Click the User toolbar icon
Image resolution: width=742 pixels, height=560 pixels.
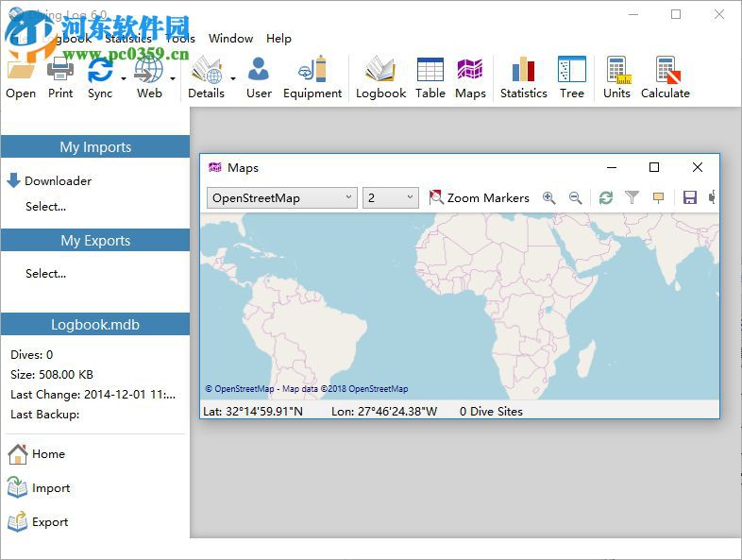click(x=258, y=77)
